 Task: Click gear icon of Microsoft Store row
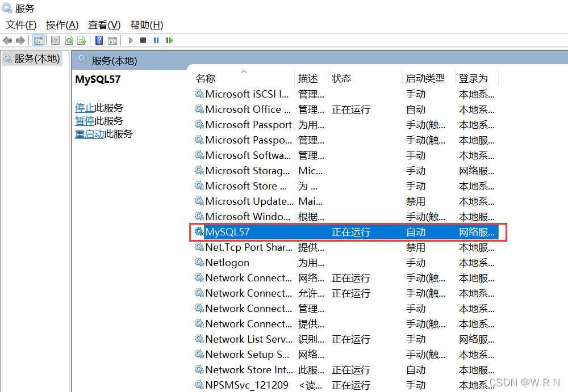pyautogui.click(x=199, y=186)
